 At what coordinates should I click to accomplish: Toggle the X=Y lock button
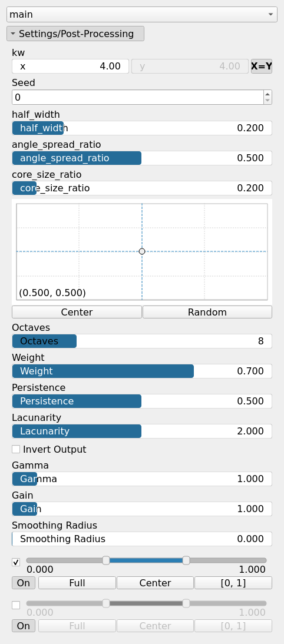pyautogui.click(x=262, y=66)
